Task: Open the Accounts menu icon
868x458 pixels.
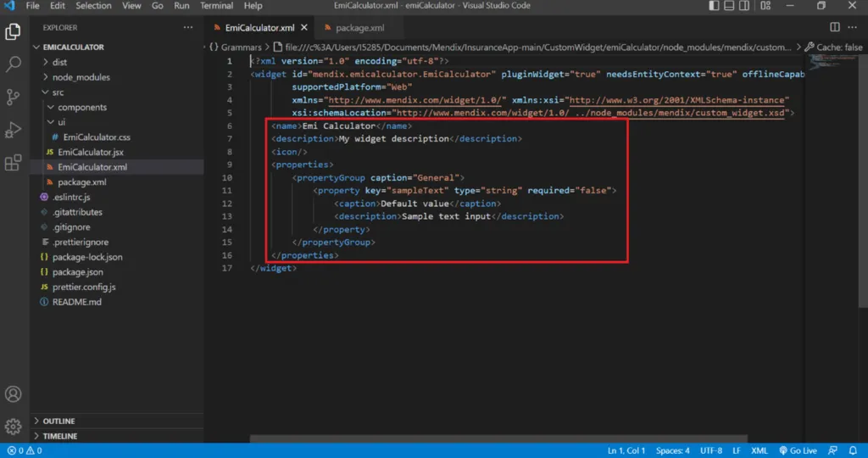Action: tap(14, 394)
